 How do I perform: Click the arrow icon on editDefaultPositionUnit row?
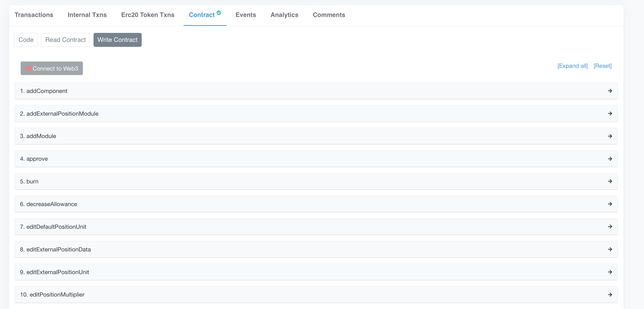click(x=610, y=227)
